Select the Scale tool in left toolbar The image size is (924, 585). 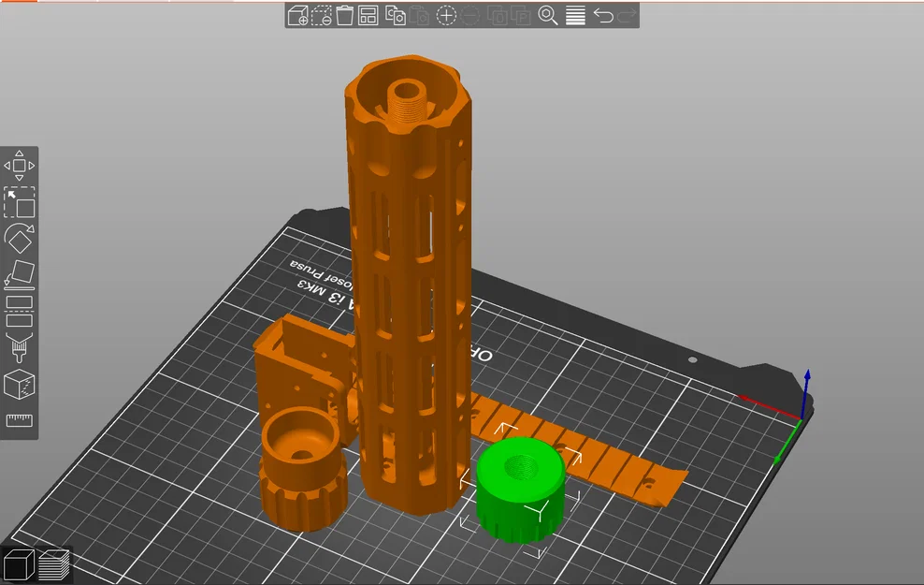[19, 201]
